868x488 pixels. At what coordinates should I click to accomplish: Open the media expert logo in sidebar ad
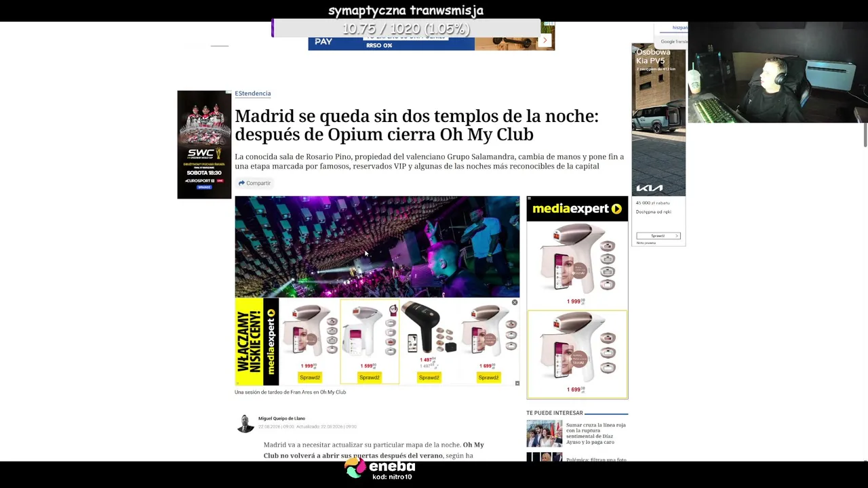pos(577,209)
